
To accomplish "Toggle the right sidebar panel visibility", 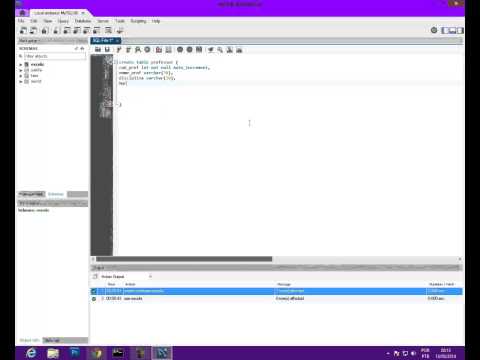I will [460, 31].
